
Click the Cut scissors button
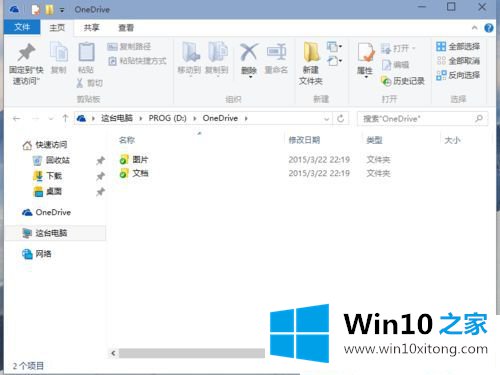(89, 83)
